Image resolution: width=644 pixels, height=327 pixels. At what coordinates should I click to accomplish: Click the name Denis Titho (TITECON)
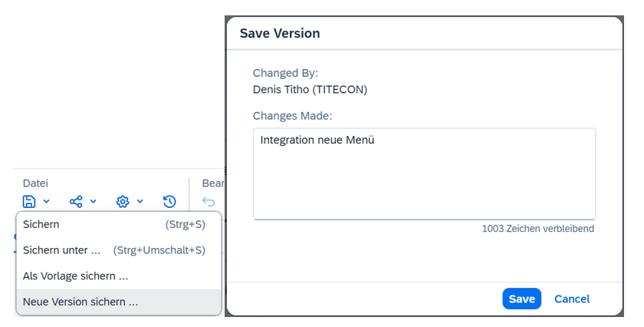click(310, 90)
